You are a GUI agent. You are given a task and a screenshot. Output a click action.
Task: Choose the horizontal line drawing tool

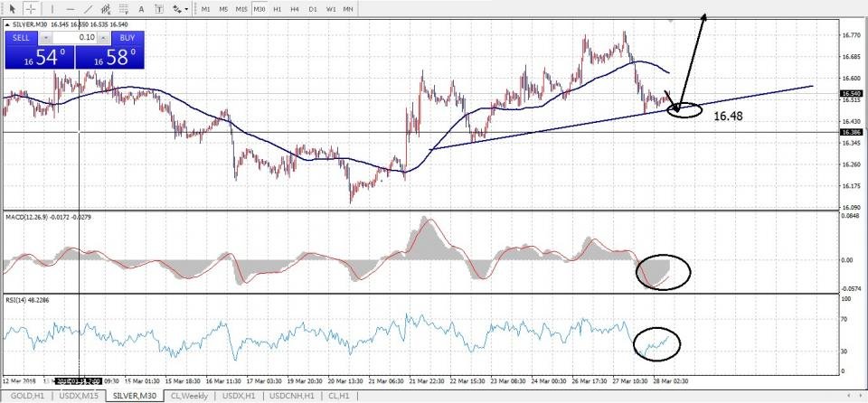pyautogui.click(x=71, y=9)
